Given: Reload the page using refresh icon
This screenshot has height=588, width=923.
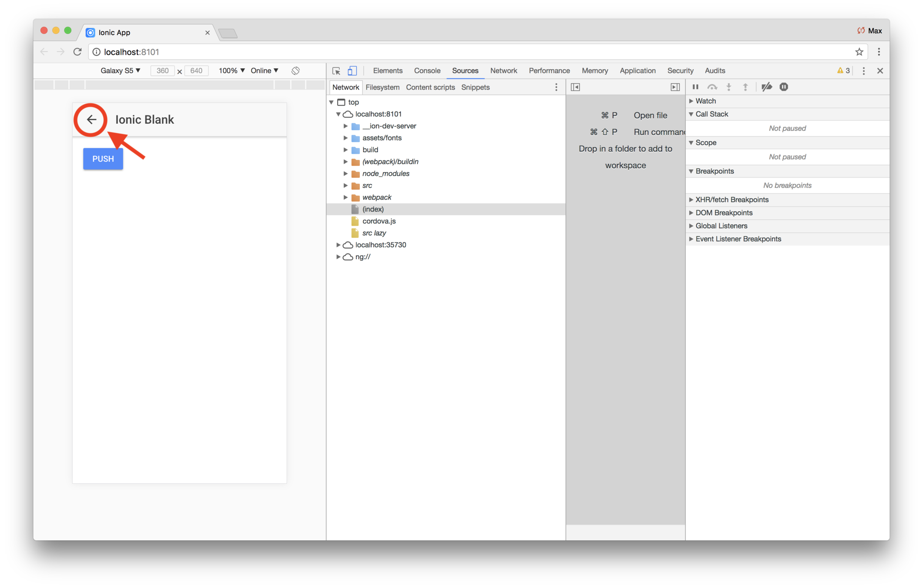Looking at the screenshot, I should point(78,52).
